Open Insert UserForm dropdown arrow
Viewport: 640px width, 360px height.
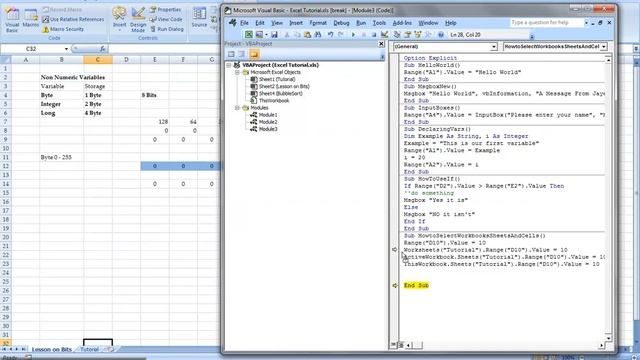266,35
